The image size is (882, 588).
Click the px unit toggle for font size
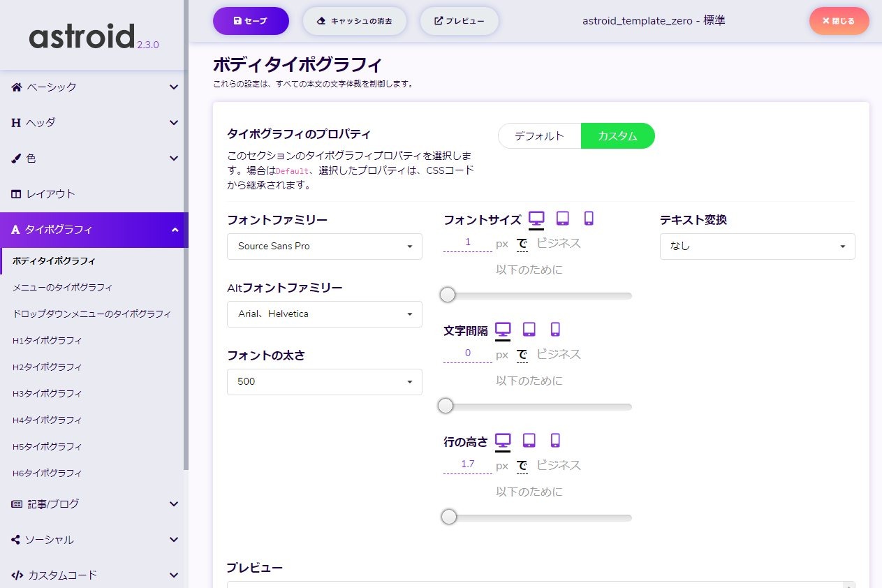[502, 243]
